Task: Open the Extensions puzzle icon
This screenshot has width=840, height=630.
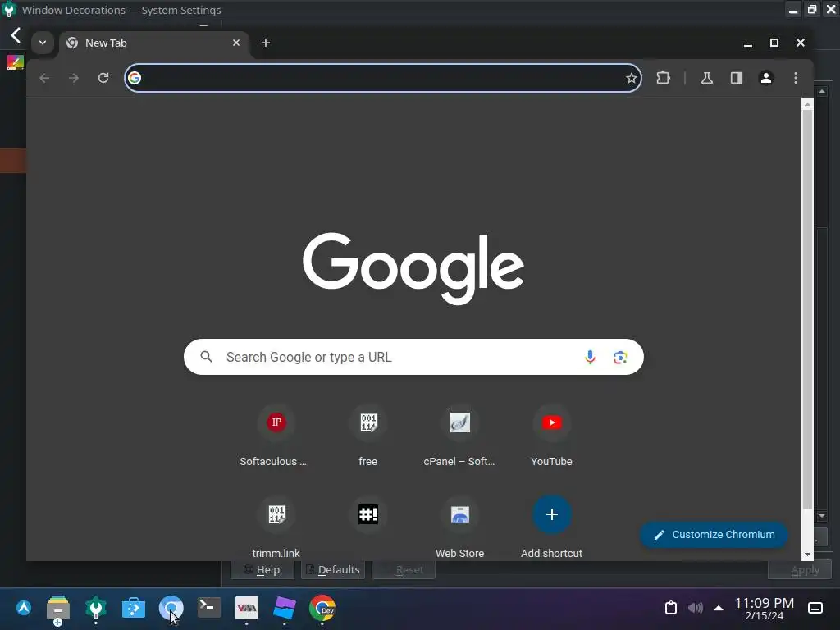Action: point(663,78)
